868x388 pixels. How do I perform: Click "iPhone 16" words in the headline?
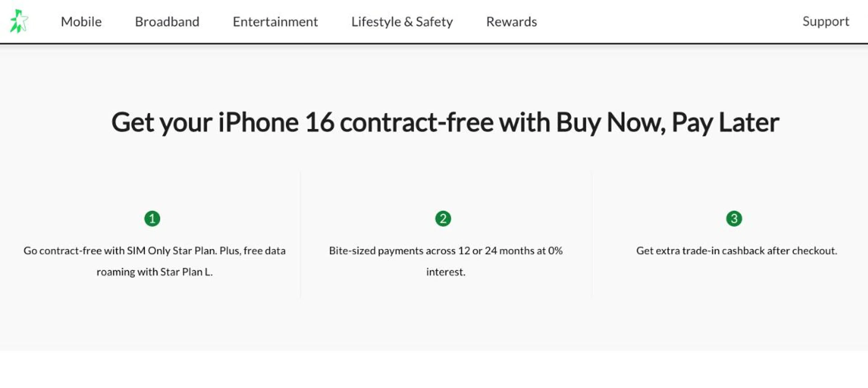(276, 123)
